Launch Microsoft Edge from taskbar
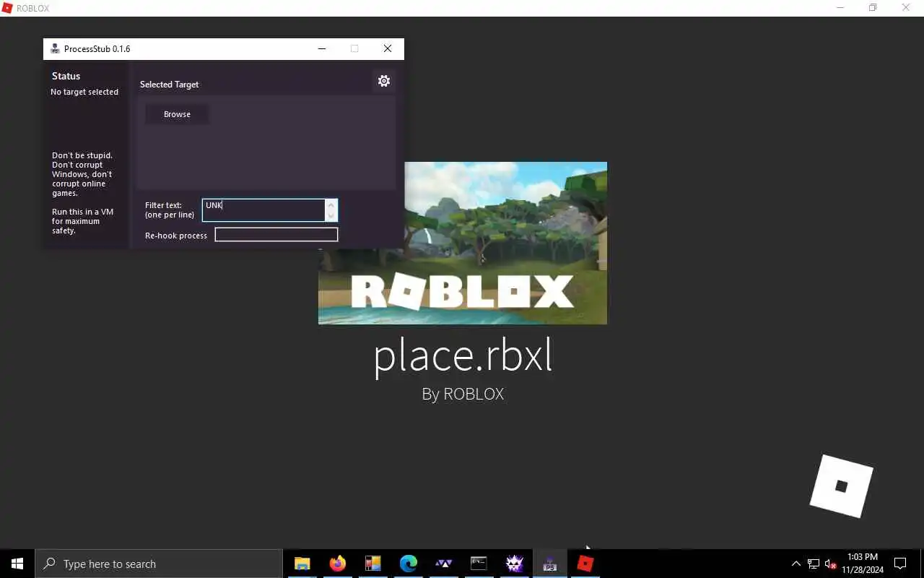924x578 pixels. [x=408, y=564]
